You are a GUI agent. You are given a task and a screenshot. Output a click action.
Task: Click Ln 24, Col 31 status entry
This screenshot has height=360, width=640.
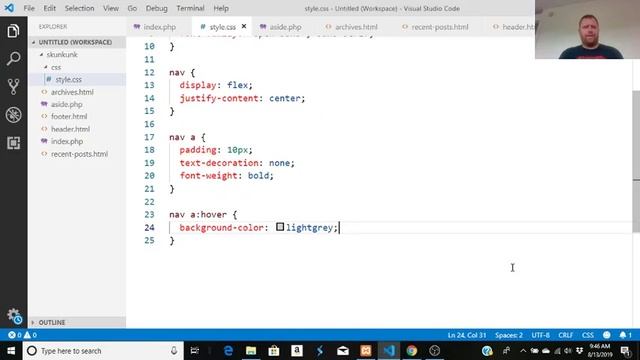pos(467,335)
